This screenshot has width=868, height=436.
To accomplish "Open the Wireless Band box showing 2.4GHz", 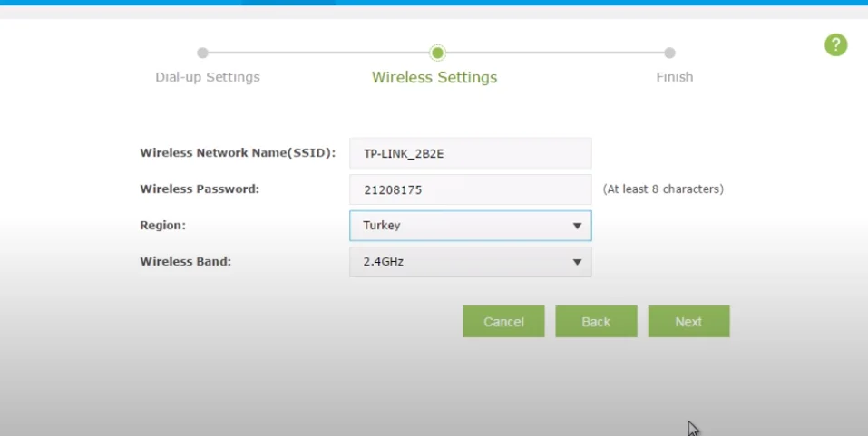I will 458,262.
